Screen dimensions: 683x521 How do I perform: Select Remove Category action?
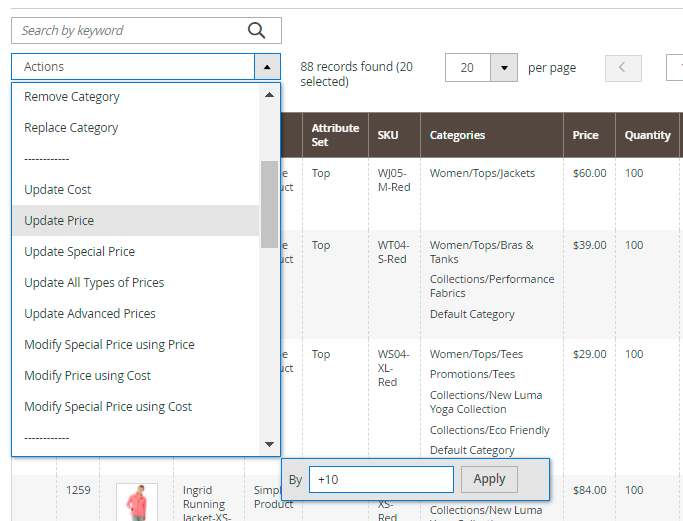pos(72,97)
